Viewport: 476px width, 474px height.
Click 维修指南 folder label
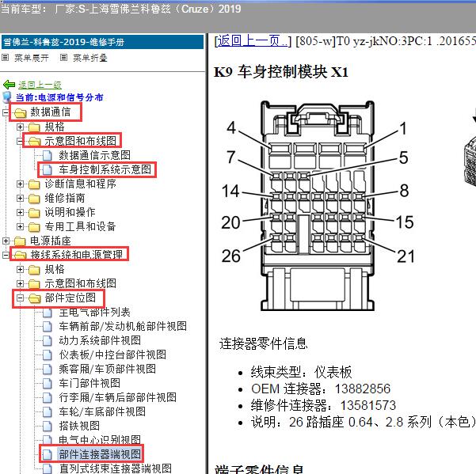[65, 199]
